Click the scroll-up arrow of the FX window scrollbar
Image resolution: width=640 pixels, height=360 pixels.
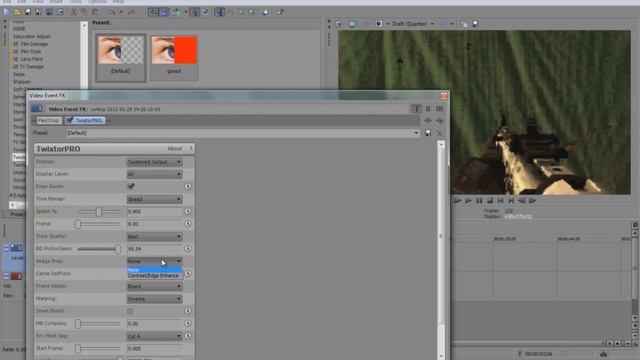pyautogui.click(x=441, y=144)
